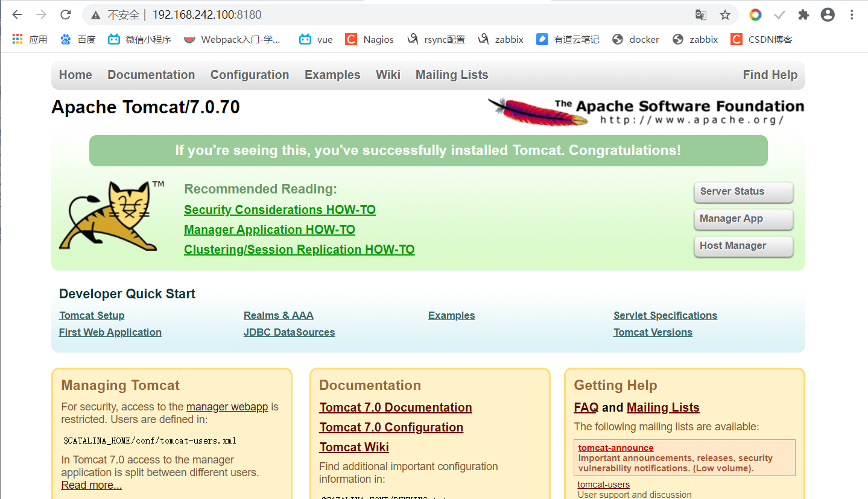The image size is (868, 499).
Task: Click the browser back arrow
Action: (17, 14)
